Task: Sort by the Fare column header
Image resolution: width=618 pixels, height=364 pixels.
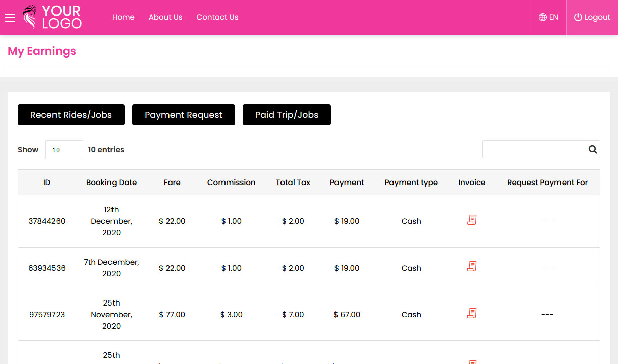Action: pyautogui.click(x=172, y=183)
